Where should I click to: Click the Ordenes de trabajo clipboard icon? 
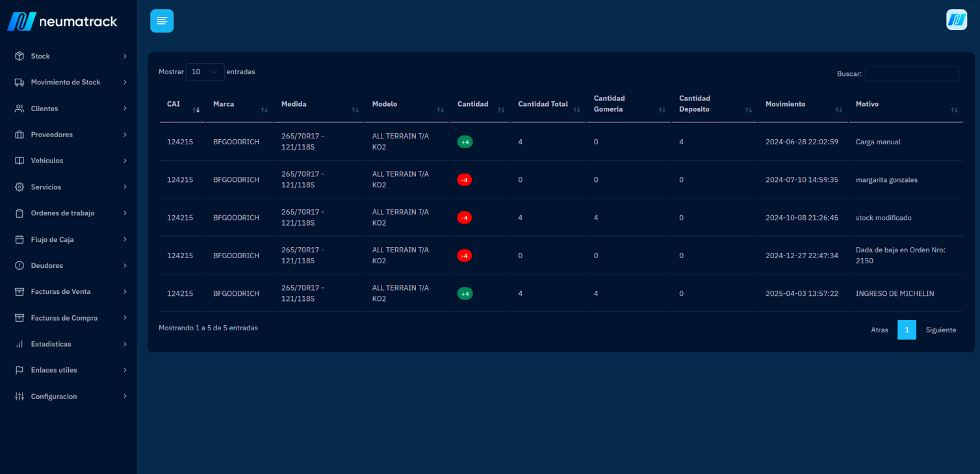point(19,213)
